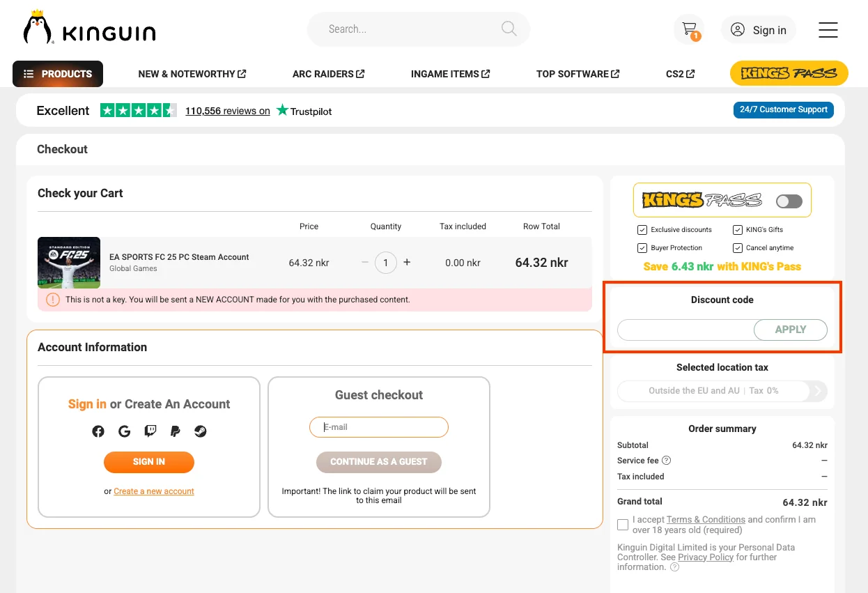
Task: Open the ARC Raiders menu item
Action: point(328,74)
